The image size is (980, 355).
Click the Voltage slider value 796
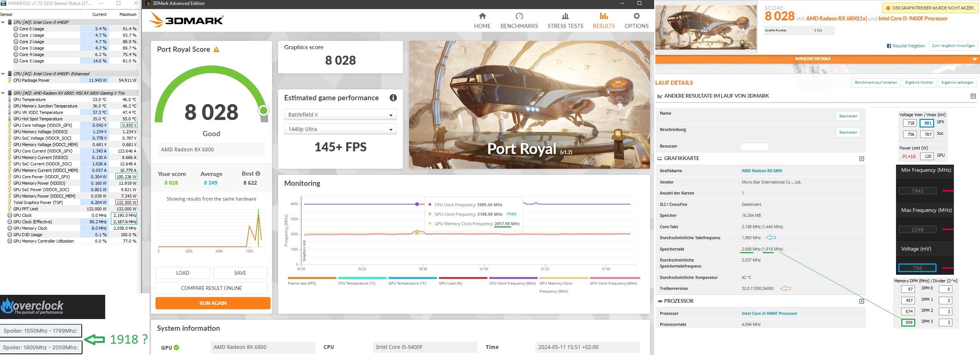(x=917, y=268)
